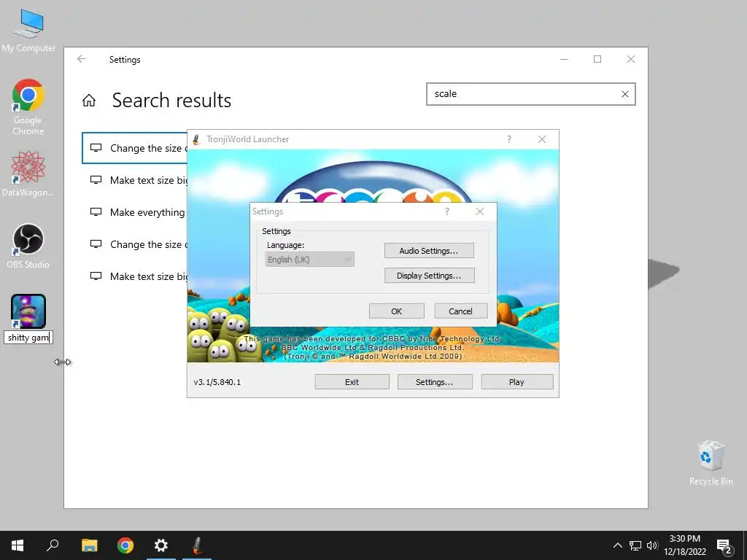Select the game shortcut icon being renamed
Image resolution: width=747 pixels, height=560 pixels.
[x=28, y=311]
